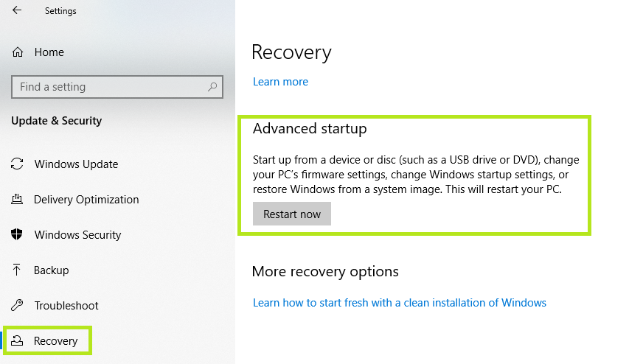
Task: Open the Delivery Optimization text label
Action: coord(86,200)
